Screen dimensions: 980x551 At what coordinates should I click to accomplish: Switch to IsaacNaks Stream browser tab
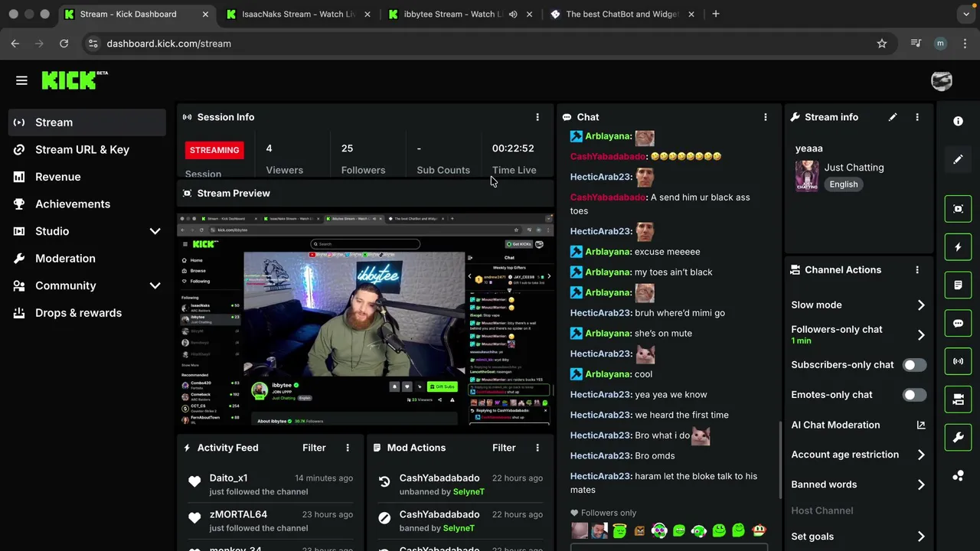click(x=299, y=14)
